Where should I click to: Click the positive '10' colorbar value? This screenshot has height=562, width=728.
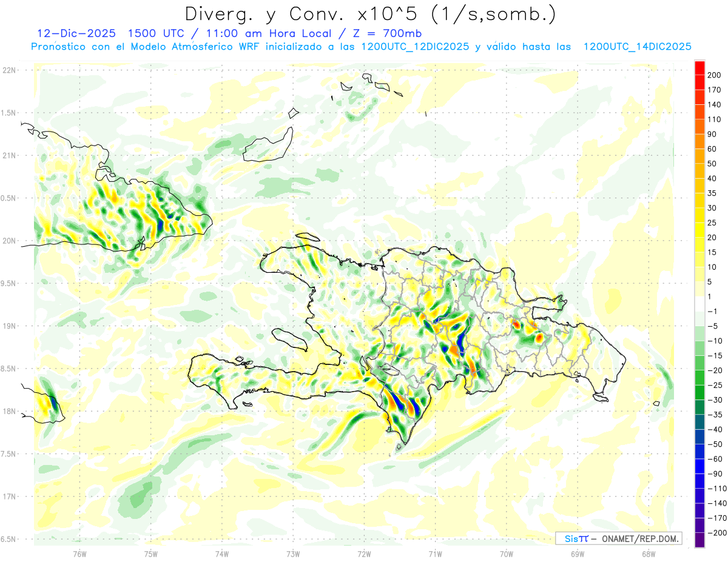713,267
